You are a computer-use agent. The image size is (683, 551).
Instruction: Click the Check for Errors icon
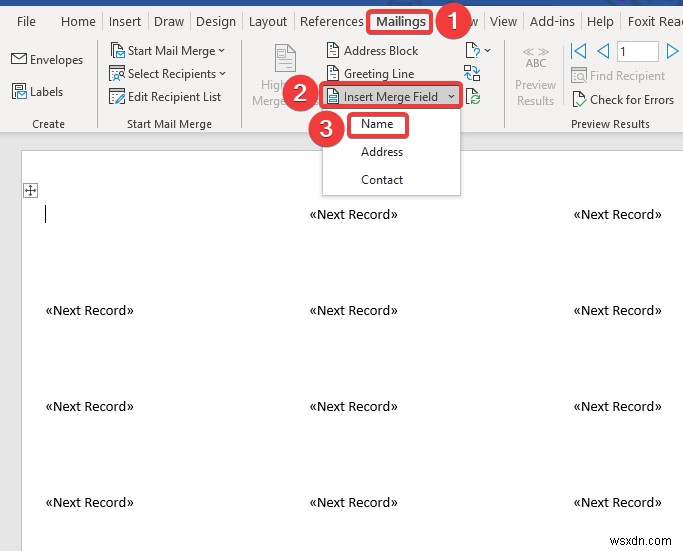[x=579, y=99]
